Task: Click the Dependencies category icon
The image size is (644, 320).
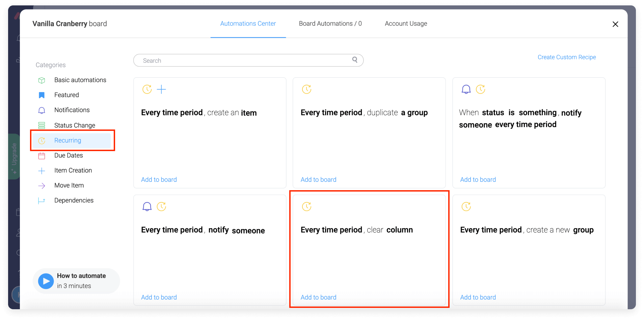Action: tap(41, 200)
